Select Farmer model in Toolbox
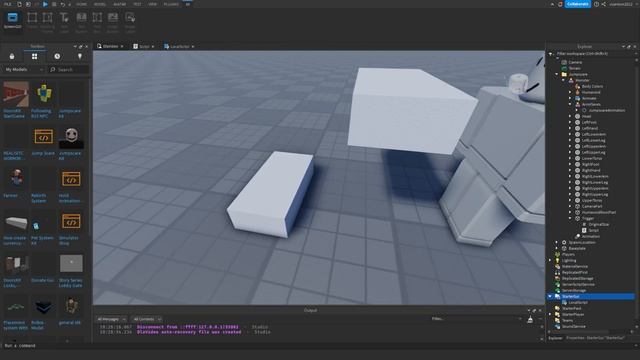 coord(16,179)
